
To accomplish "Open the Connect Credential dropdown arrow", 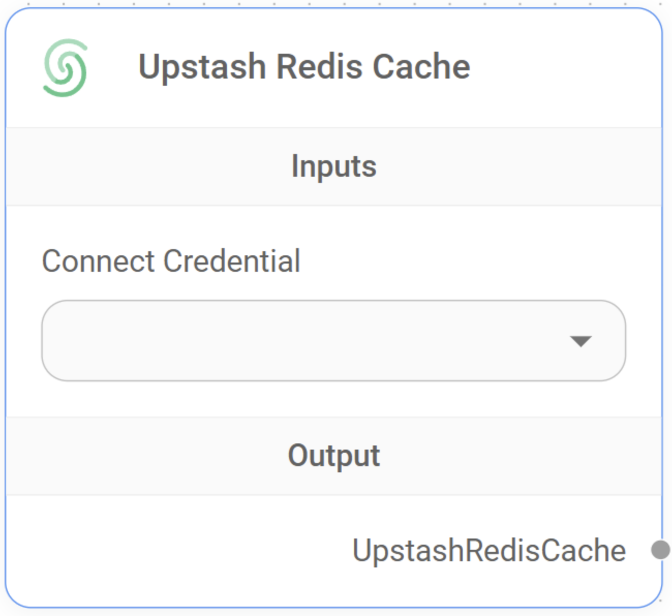I will click(581, 341).
